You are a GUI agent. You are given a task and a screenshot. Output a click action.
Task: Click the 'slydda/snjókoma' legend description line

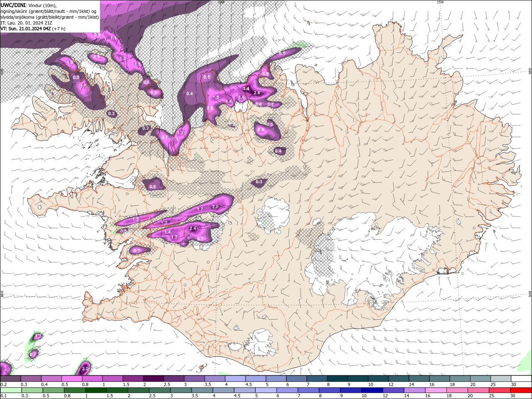[x=50, y=17]
